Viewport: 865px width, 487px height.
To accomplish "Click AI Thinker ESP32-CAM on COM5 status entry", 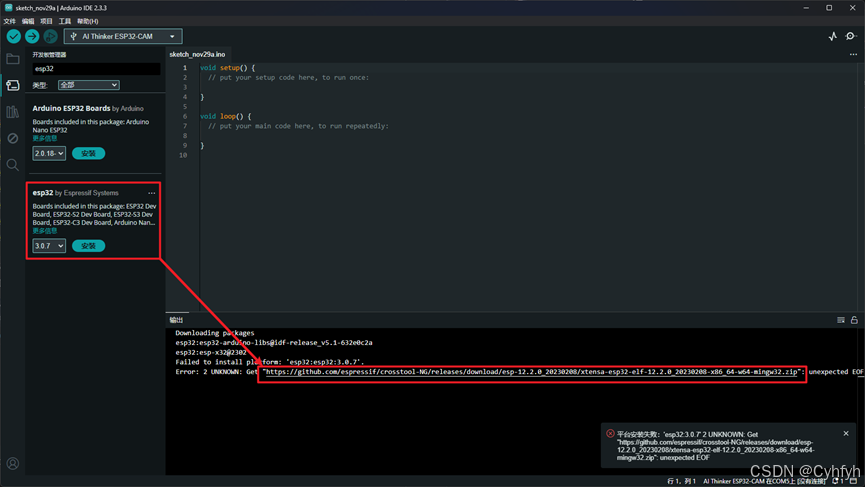I will [764, 481].
